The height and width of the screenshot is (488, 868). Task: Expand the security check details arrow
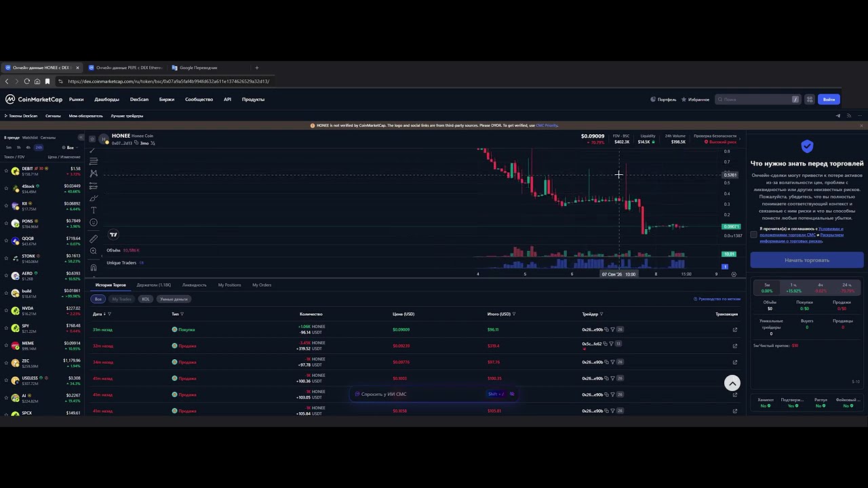pyautogui.click(x=740, y=139)
